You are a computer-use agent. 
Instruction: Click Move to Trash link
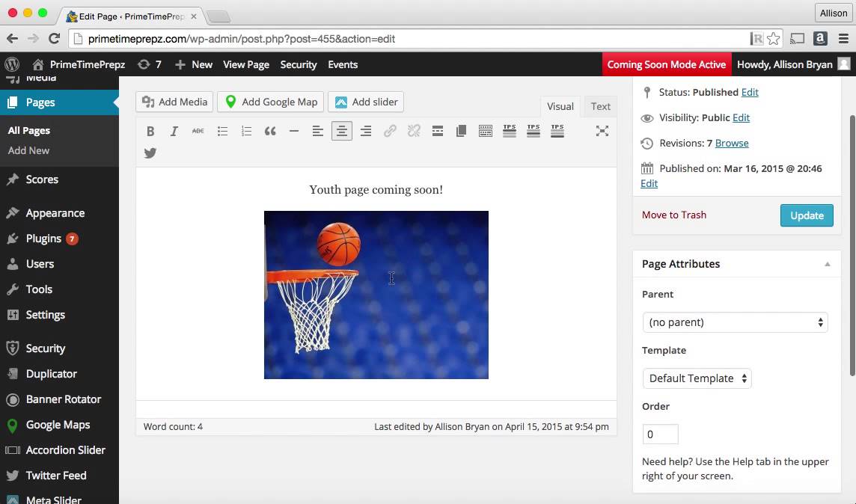(674, 215)
